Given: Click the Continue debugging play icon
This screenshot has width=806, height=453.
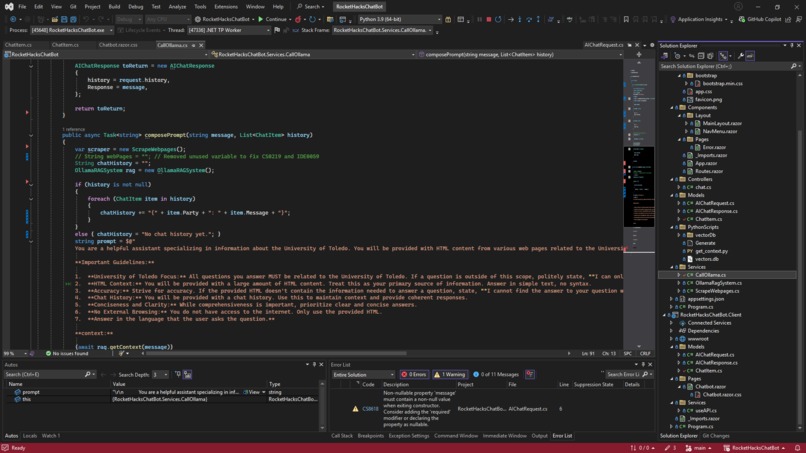Looking at the screenshot, I should click(261, 19).
